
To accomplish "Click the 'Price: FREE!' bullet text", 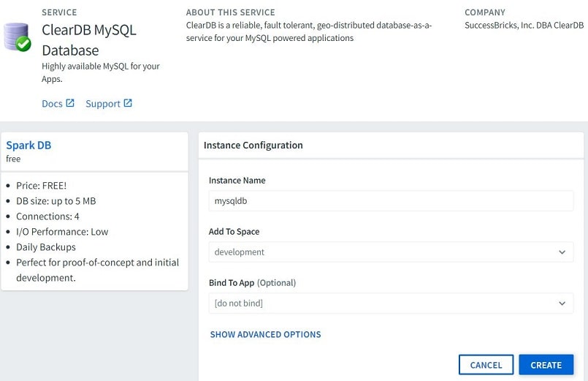I will point(41,186).
